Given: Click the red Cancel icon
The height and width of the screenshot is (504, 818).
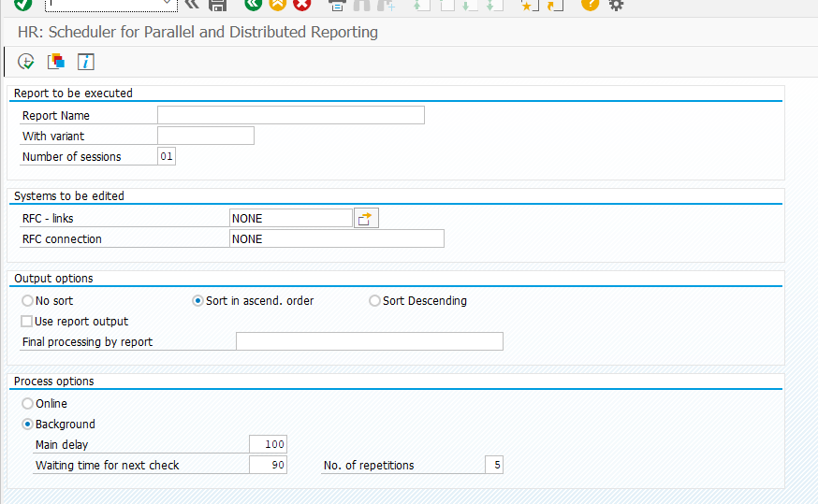Looking at the screenshot, I should click(301, 5).
